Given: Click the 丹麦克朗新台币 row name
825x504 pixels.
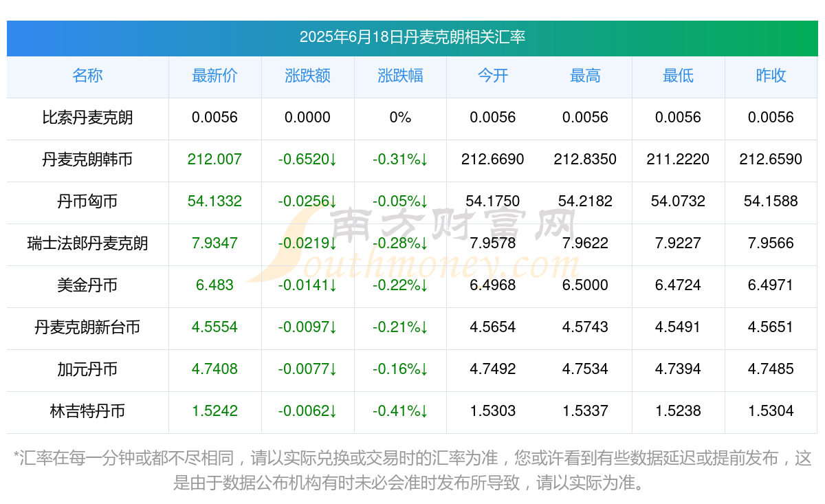Looking at the screenshot, I should coord(87,327).
